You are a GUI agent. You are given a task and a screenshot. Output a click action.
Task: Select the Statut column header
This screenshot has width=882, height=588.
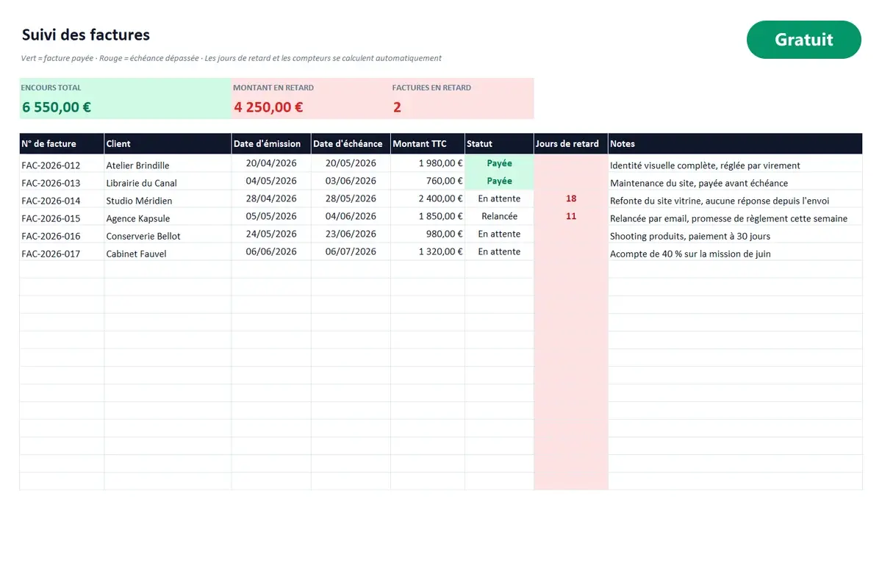pyautogui.click(x=499, y=144)
